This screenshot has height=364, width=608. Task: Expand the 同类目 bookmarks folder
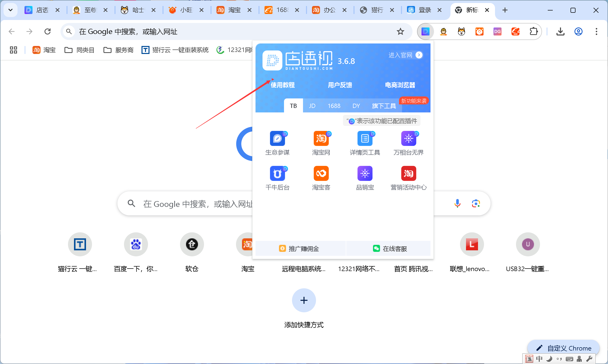pos(79,50)
